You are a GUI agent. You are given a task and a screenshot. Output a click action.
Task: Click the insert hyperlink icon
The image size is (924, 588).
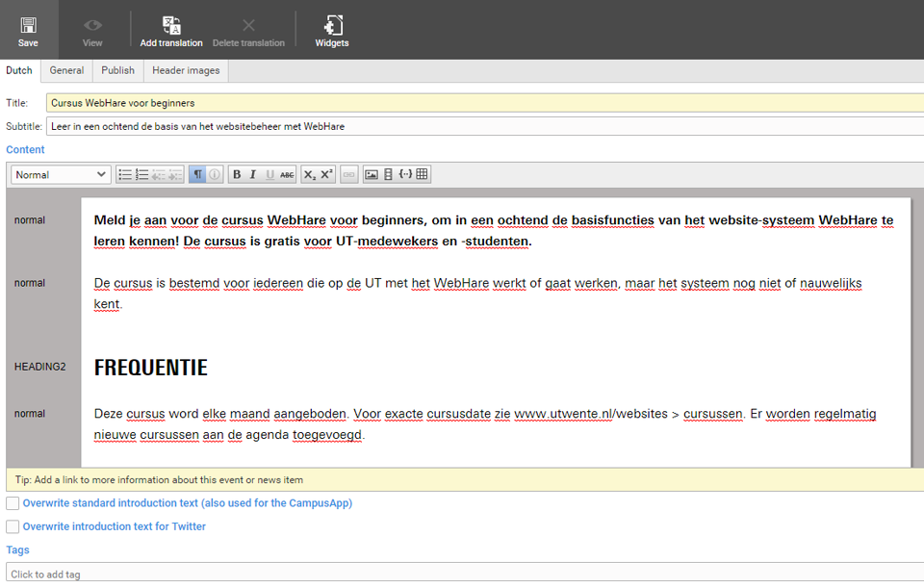(x=348, y=174)
